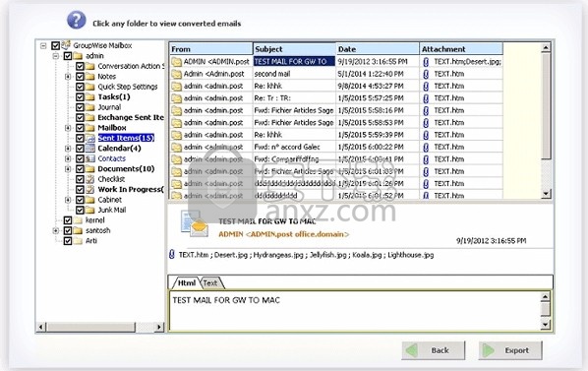This screenshot has width=588, height=371.
Task: Toggle the kernel checkbox
Action: tap(68, 220)
